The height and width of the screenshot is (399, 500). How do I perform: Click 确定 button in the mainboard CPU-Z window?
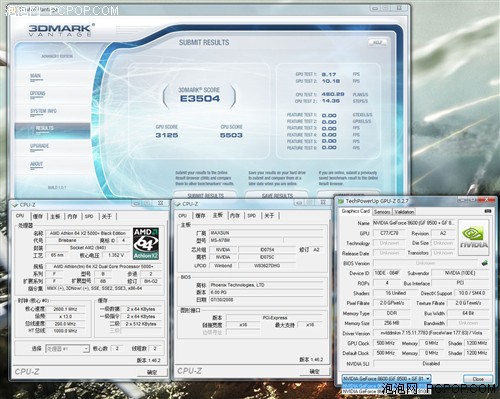(x=314, y=371)
